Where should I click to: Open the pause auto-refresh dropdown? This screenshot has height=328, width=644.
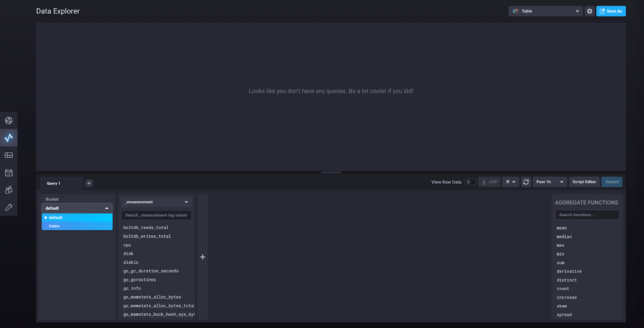[x=510, y=182]
